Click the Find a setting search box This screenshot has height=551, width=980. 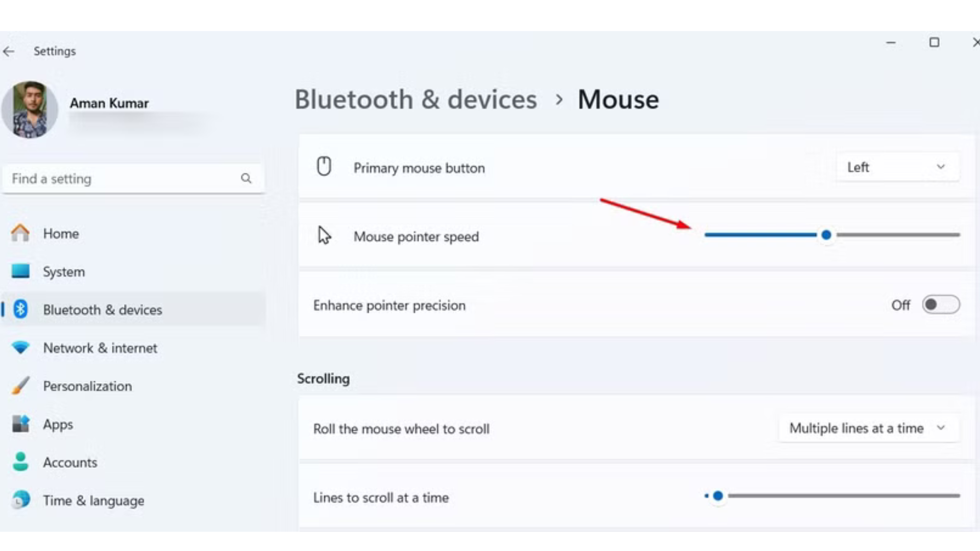[x=122, y=179]
